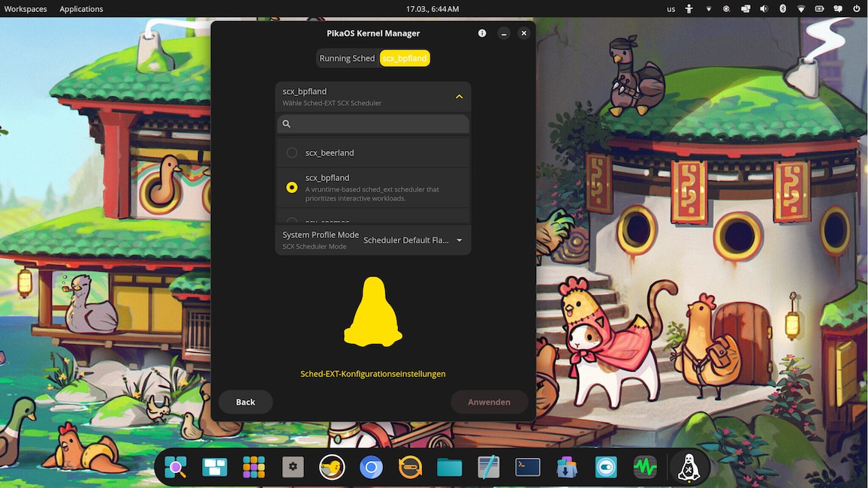Screen dimensions: 868x488
Task: Open the System Profile Mode dropdown
Action: (413, 240)
